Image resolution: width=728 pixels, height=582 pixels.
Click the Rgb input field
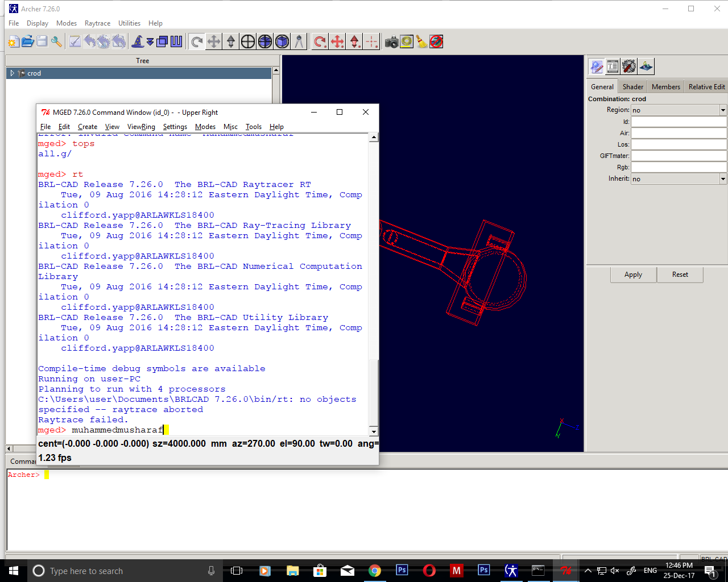coord(679,167)
